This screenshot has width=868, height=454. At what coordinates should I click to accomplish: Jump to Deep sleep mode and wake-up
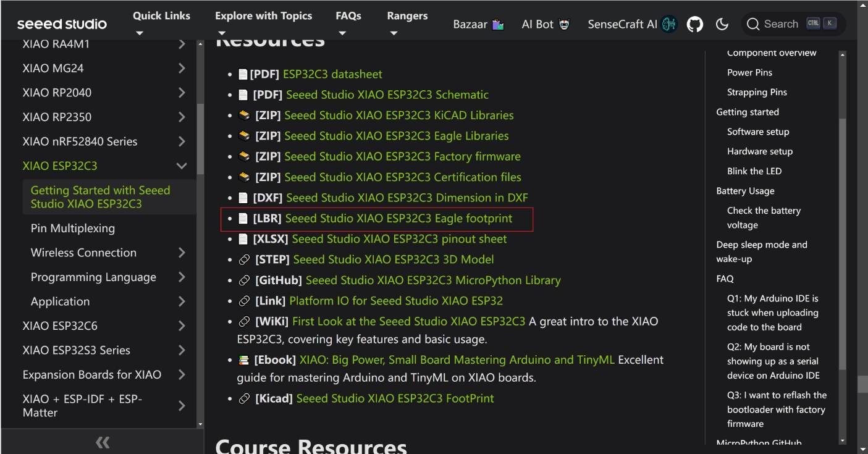(762, 251)
